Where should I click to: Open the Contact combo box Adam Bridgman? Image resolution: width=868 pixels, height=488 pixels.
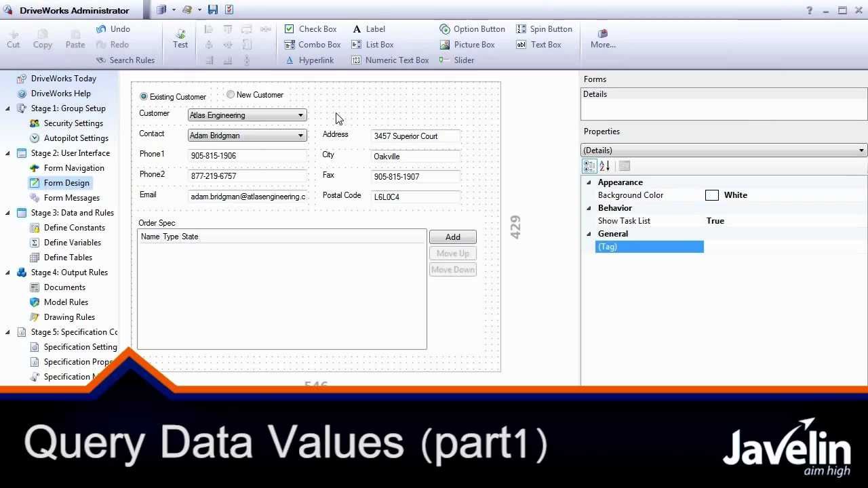(247, 136)
